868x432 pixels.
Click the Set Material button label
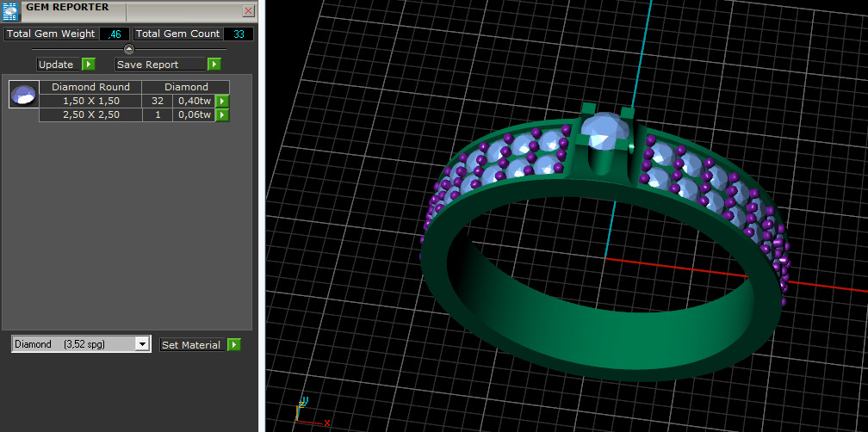(193, 344)
